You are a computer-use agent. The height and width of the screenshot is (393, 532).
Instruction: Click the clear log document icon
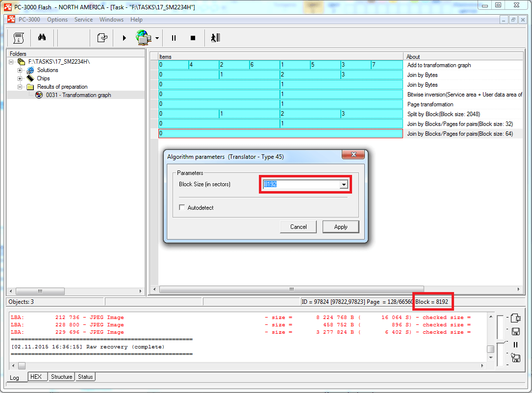click(516, 318)
